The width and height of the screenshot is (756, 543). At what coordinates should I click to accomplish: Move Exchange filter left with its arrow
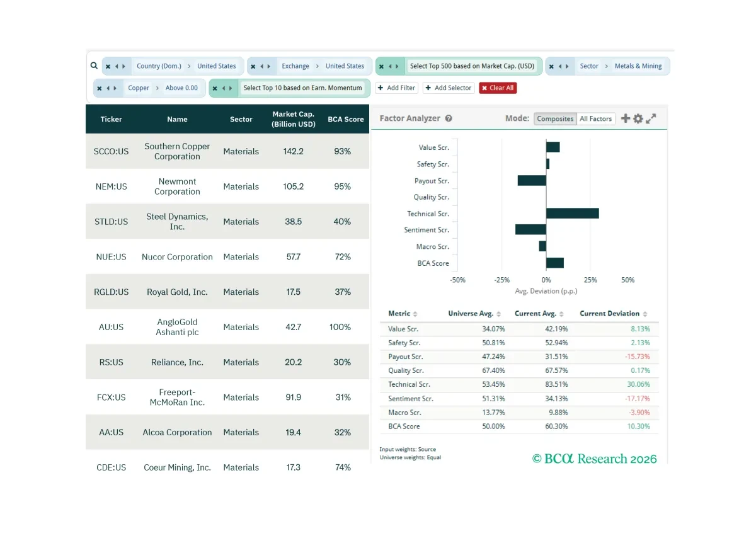[x=263, y=66]
